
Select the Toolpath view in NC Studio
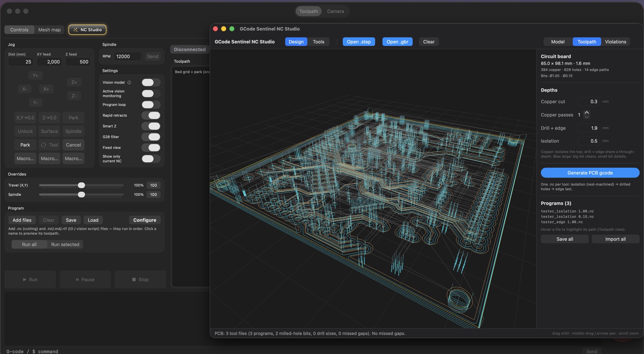tap(587, 42)
